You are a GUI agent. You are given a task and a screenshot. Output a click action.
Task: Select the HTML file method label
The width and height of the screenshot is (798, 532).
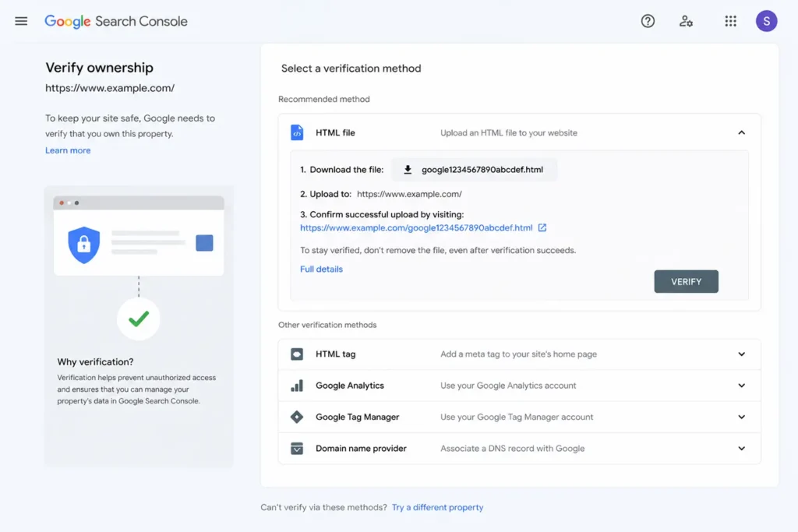coord(335,132)
